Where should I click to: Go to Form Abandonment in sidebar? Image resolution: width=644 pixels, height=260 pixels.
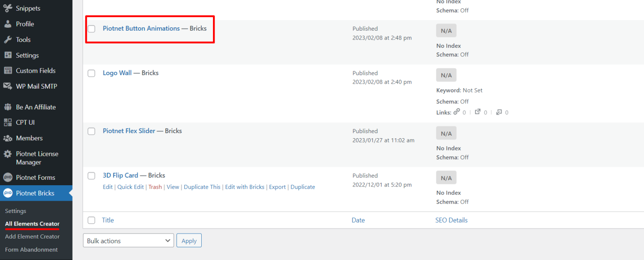coord(31,249)
